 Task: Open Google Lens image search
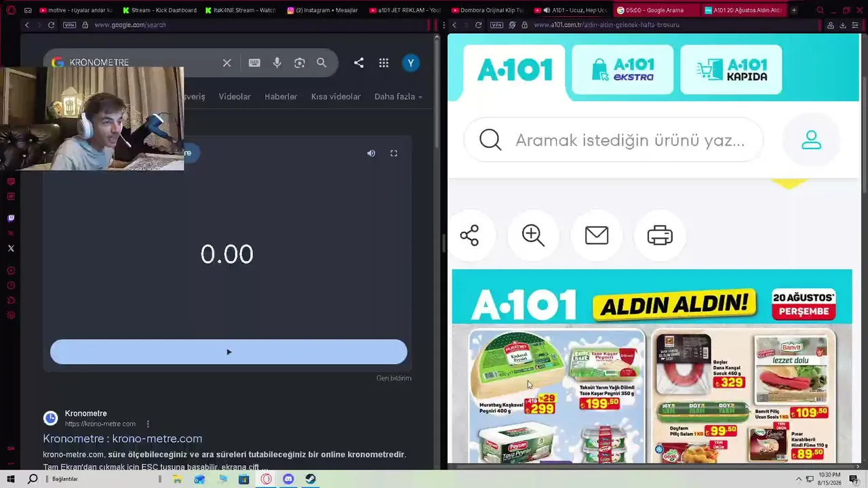(299, 63)
